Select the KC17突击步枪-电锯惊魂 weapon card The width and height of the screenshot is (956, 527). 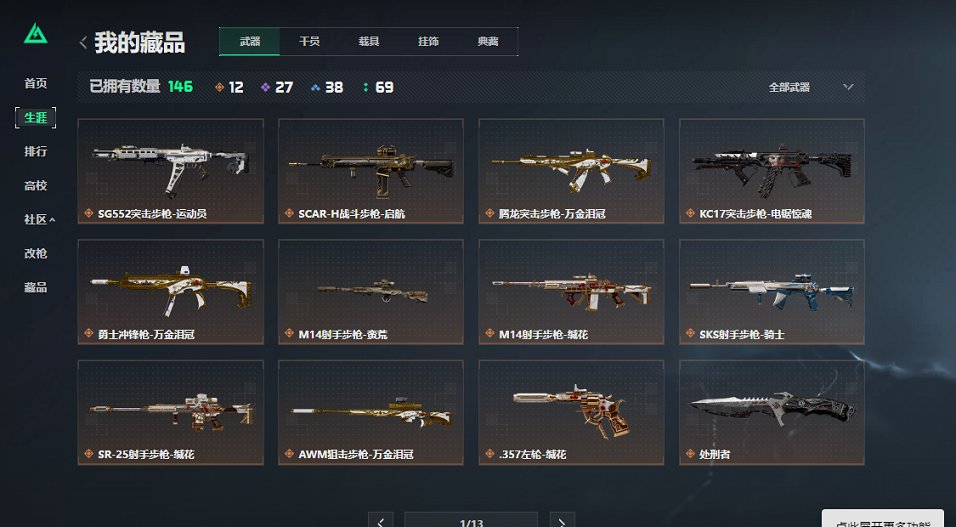click(x=772, y=171)
